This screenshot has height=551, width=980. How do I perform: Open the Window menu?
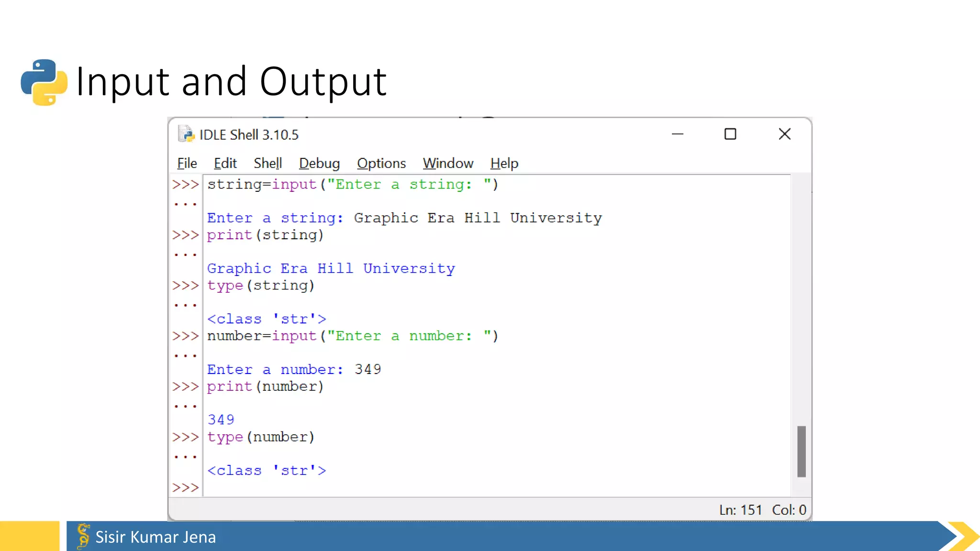[448, 164]
